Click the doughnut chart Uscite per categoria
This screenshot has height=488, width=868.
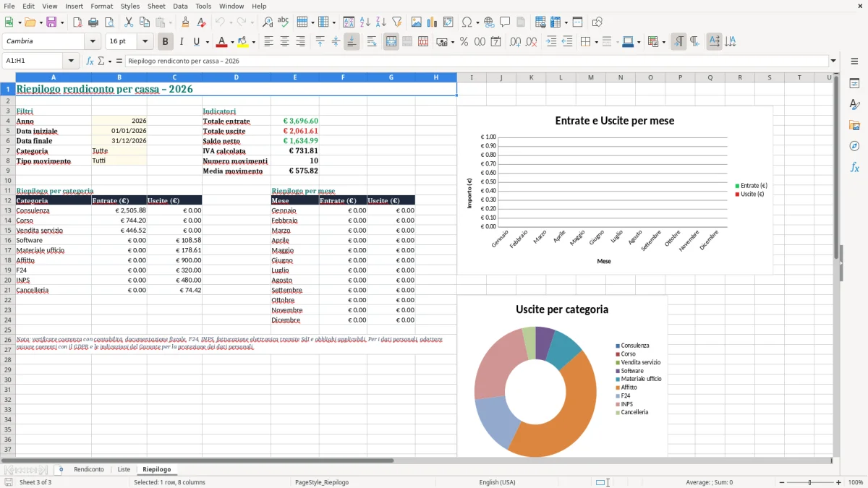click(562, 376)
